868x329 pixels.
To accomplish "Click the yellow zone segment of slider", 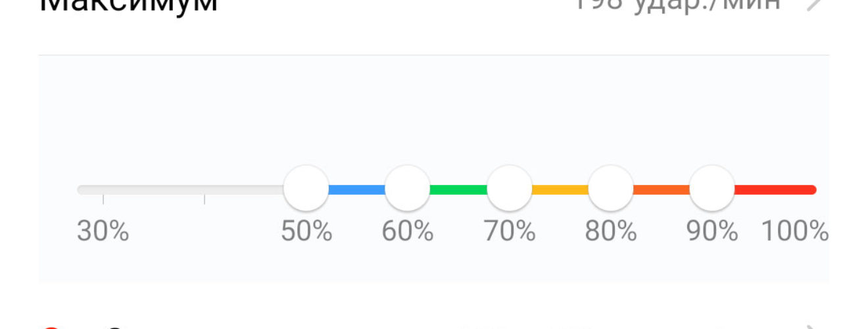I will (x=560, y=190).
